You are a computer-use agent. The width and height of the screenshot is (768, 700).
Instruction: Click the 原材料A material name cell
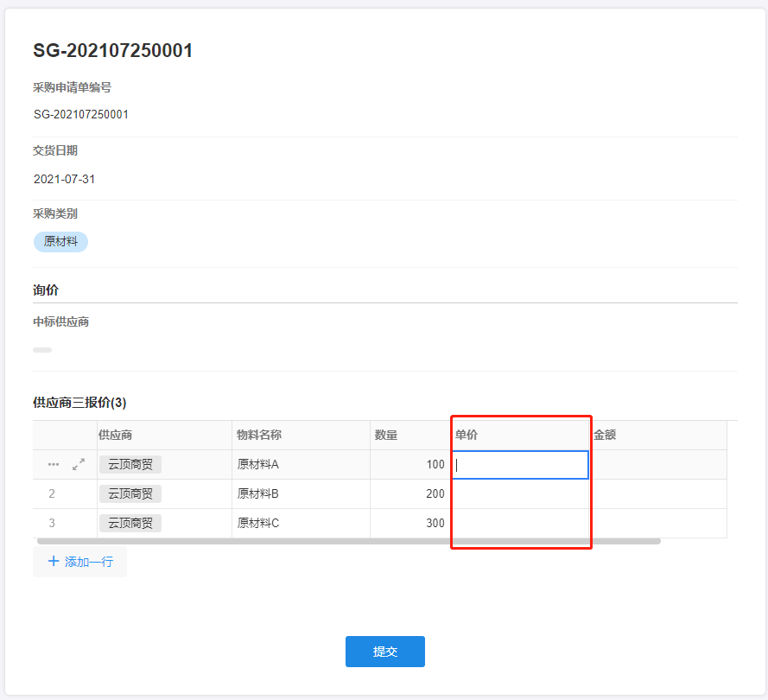pos(301,465)
